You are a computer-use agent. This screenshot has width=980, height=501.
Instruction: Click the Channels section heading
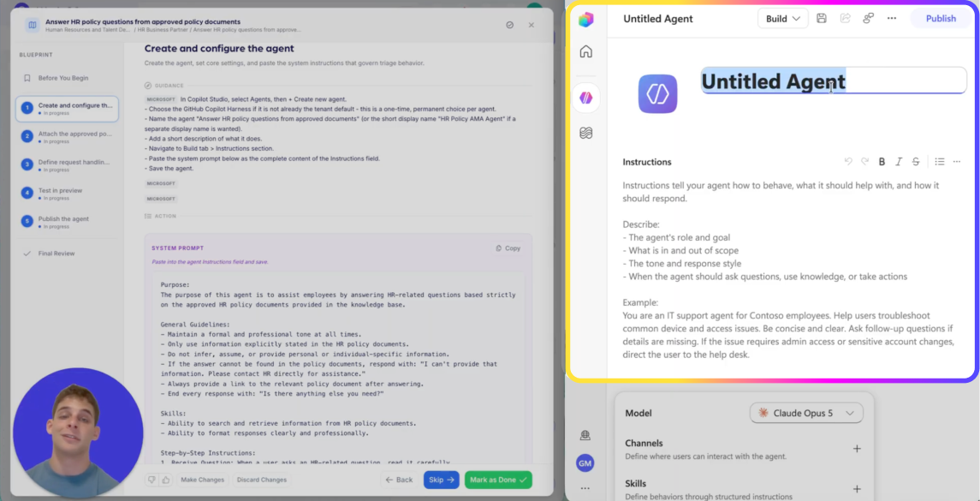(644, 443)
